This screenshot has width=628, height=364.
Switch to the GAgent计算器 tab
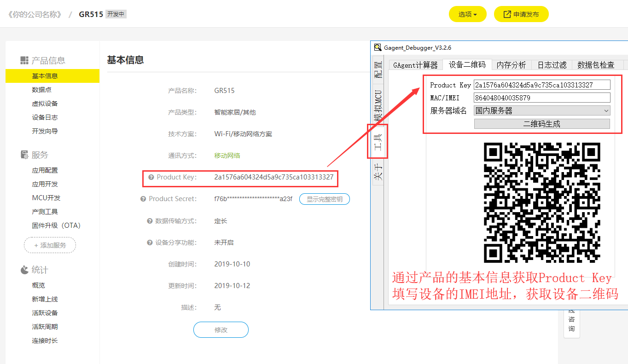415,65
